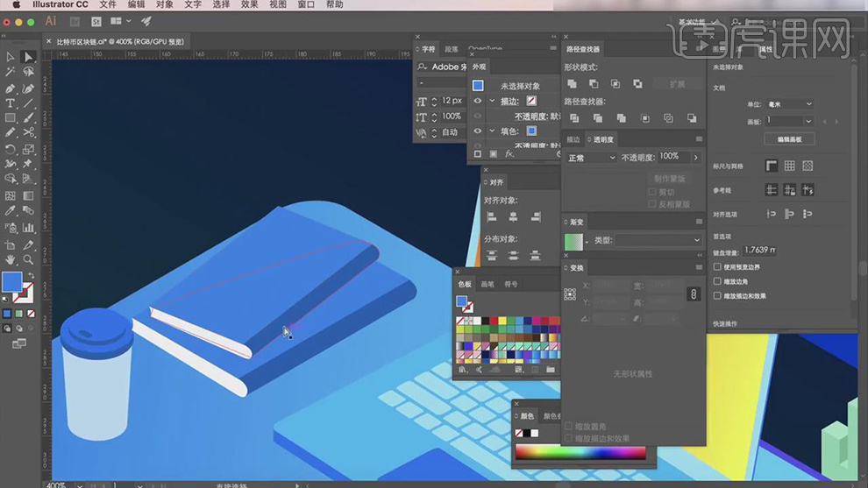Select the Paintbrush tool
Screen dimensions: 868x488
pos(28,118)
